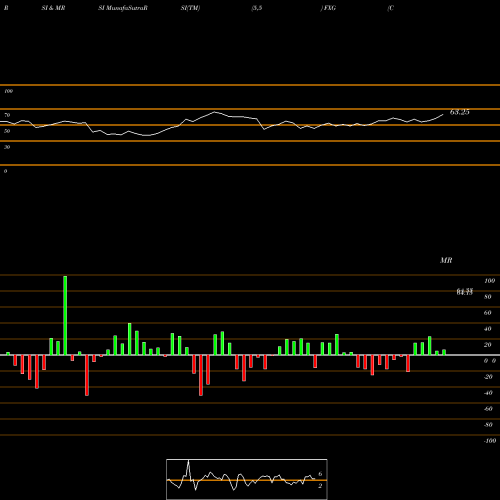Click the MR axis label -60 on the right
The height and width of the screenshot is (500, 500).
[488, 409]
